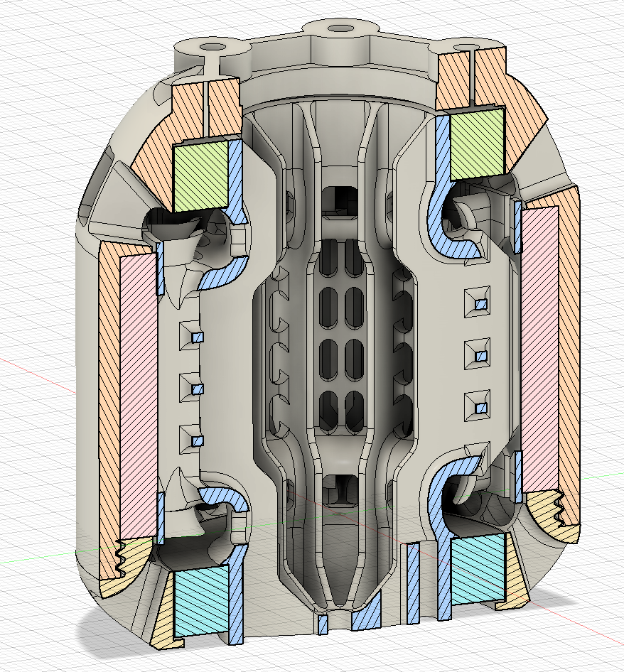
Task: Select the center mounting hole on top boss
Action: 340,29
